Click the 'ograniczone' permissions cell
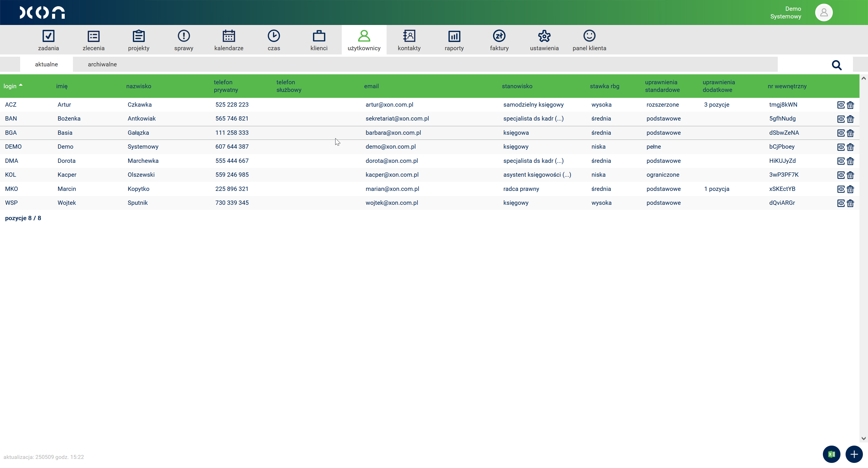This screenshot has height=468, width=868. point(662,175)
